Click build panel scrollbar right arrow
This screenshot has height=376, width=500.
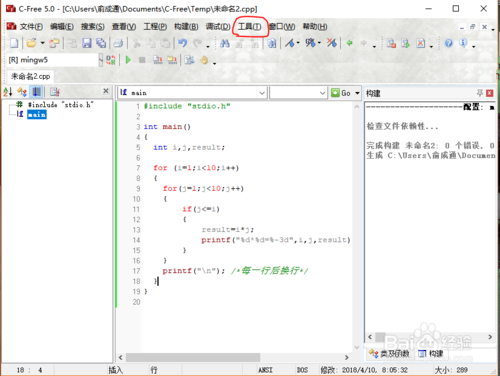[490, 337]
